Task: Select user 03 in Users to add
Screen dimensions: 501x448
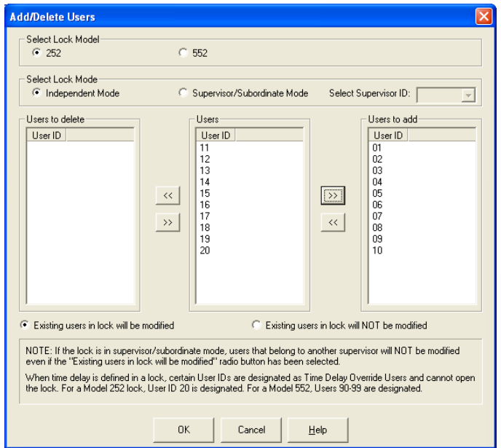Action: pos(377,170)
